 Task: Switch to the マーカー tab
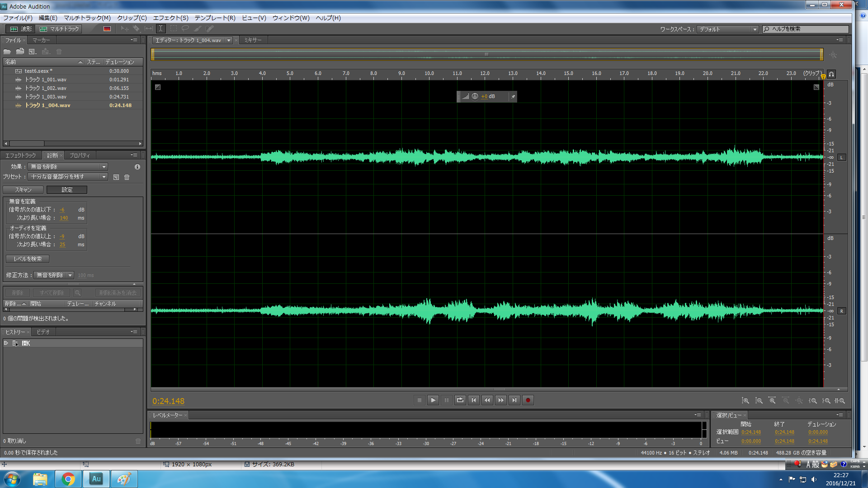pos(41,40)
